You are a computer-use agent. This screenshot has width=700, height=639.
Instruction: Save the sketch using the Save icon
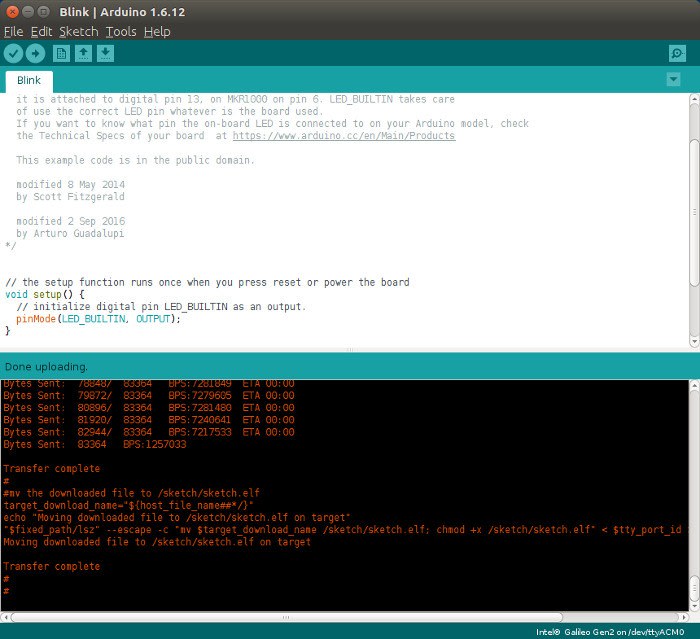(x=105, y=54)
